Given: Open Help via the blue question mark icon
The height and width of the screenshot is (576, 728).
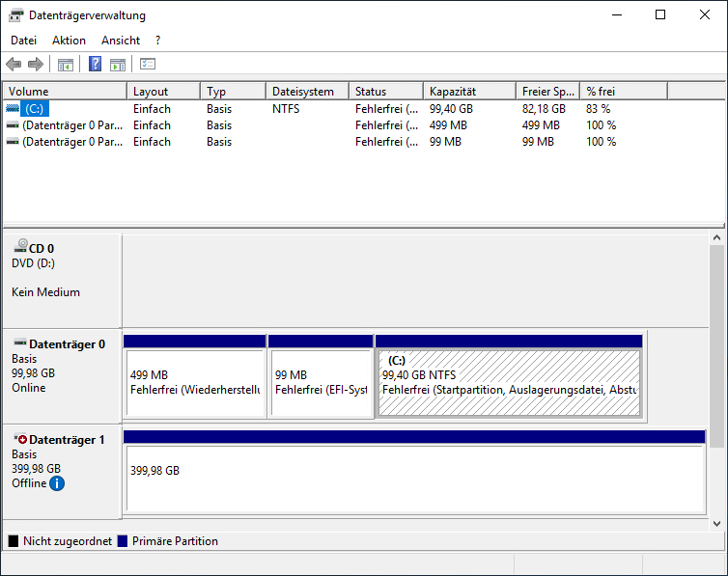Looking at the screenshot, I should 96,65.
